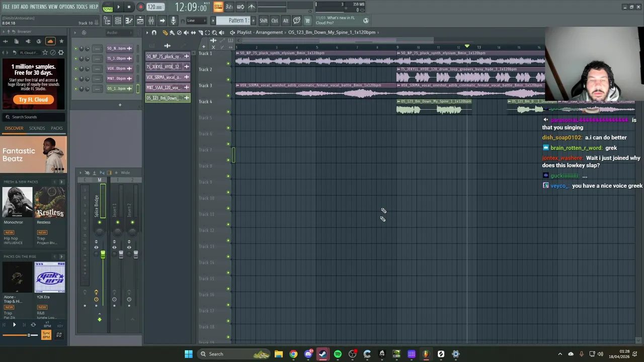This screenshot has height=362, width=644.
Task: Click the Alt modifier button
Action: (286, 21)
